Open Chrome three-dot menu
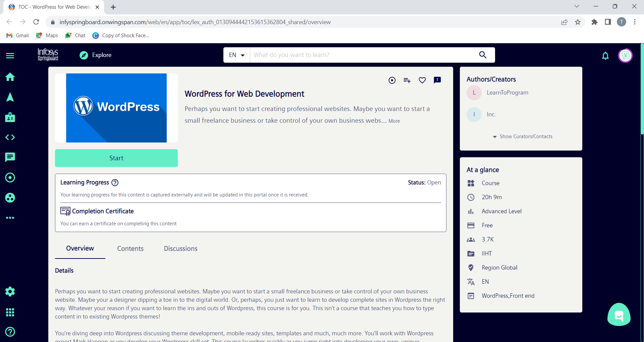The width and height of the screenshot is (644, 342). (x=635, y=22)
